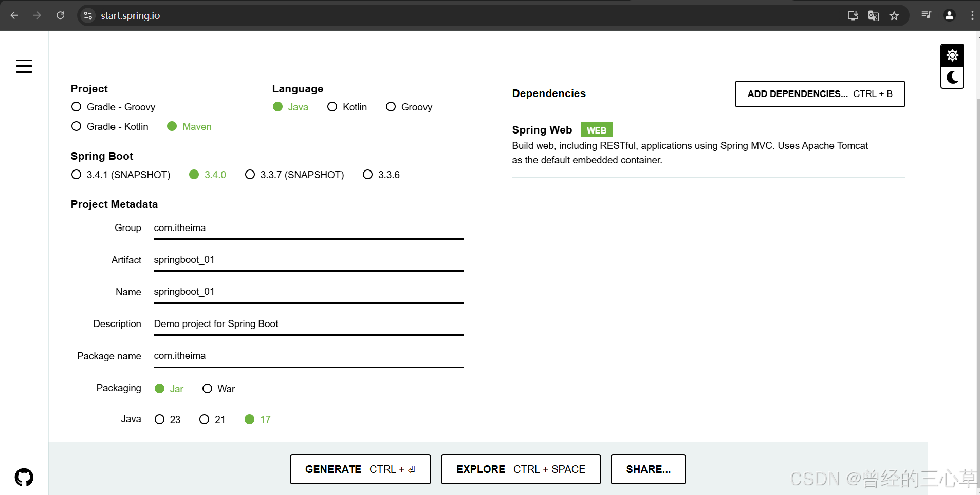This screenshot has height=495, width=980.
Task: Click Generate project button
Action: [360, 469]
